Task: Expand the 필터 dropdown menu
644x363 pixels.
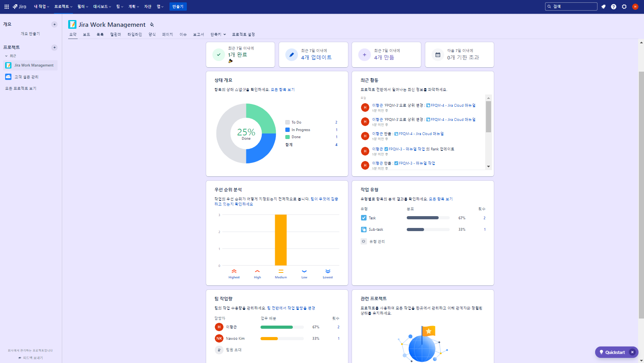Action: (x=83, y=7)
